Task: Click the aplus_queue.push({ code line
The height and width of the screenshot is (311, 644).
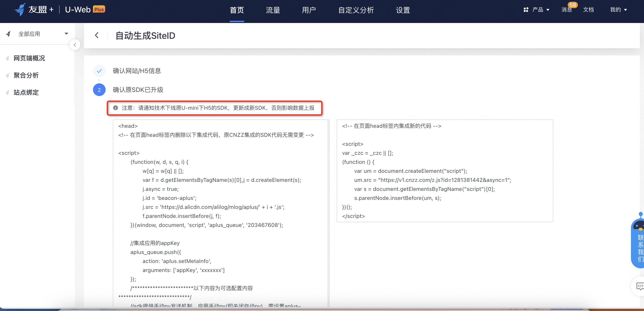Action: [x=156, y=252]
